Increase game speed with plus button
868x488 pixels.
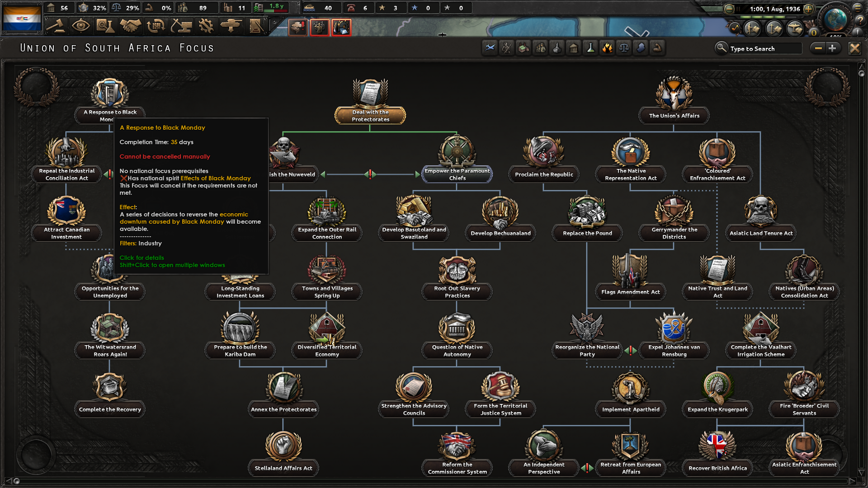coord(808,9)
